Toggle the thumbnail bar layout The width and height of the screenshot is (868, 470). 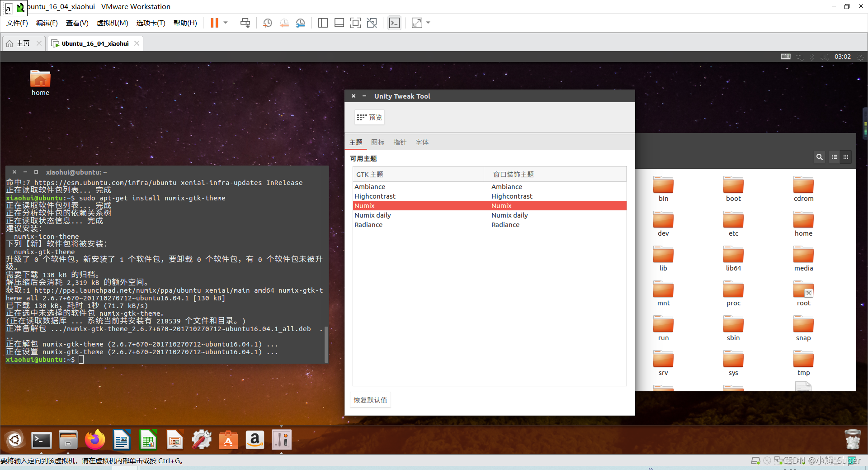pos(339,23)
